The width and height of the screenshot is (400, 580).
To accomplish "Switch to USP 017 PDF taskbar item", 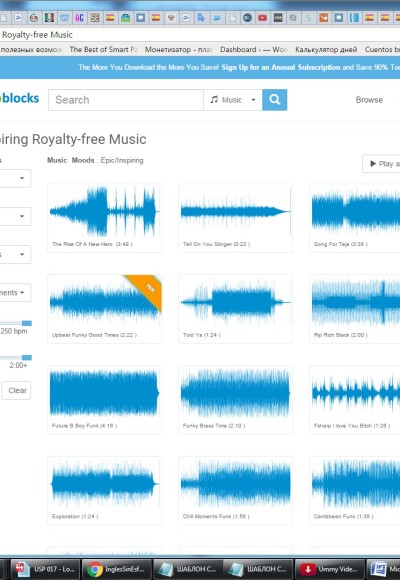I will click(44, 569).
